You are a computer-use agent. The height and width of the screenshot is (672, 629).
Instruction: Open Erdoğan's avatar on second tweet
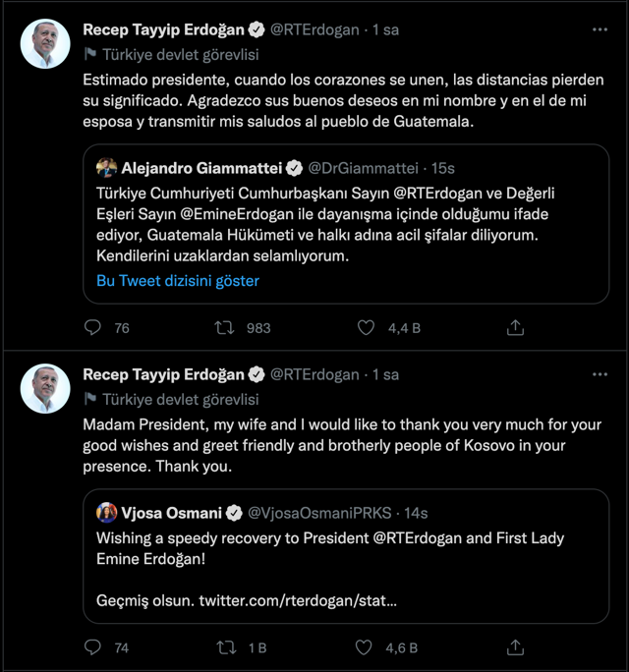(x=46, y=389)
